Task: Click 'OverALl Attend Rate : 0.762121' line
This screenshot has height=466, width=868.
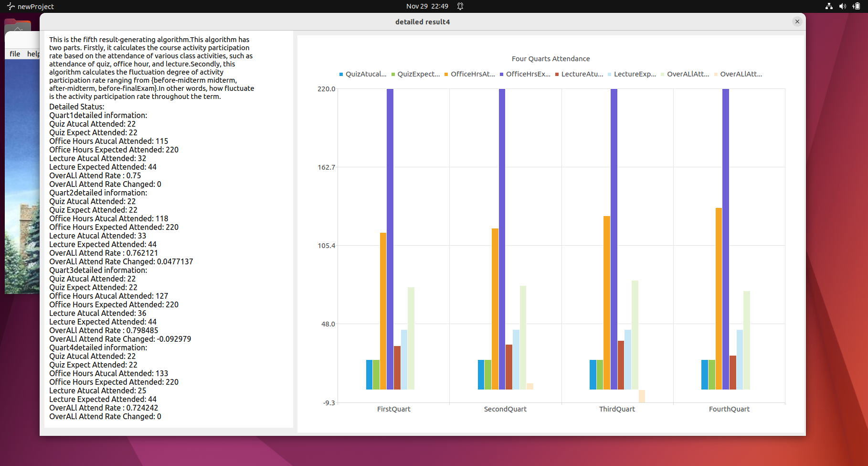Action: click(104, 253)
